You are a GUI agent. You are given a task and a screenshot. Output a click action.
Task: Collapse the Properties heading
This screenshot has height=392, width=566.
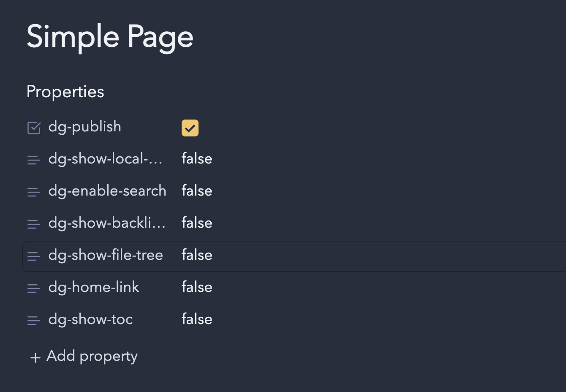[x=65, y=92]
